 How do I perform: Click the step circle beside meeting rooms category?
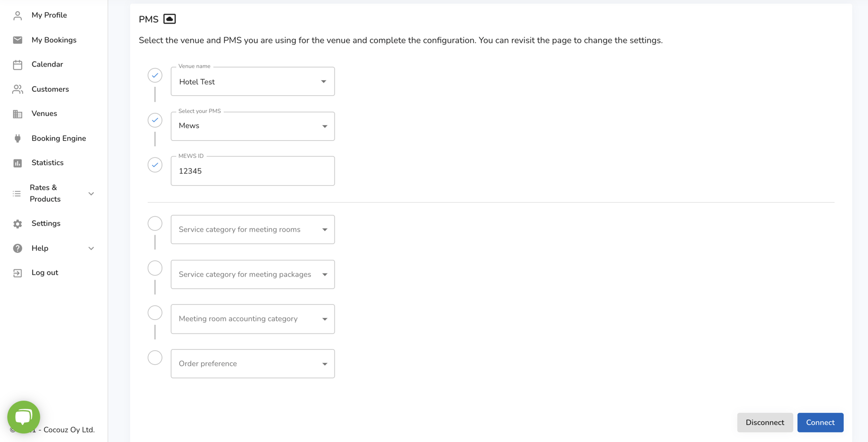pos(155,224)
